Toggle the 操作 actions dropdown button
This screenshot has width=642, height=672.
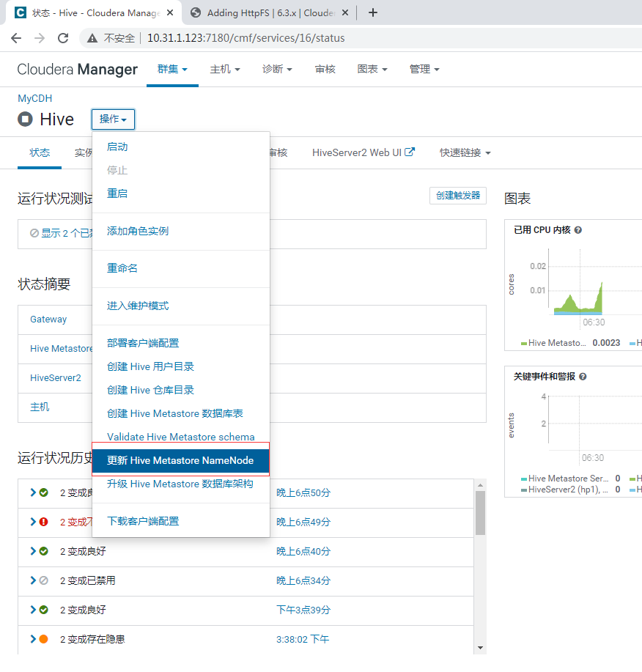pyautogui.click(x=113, y=119)
